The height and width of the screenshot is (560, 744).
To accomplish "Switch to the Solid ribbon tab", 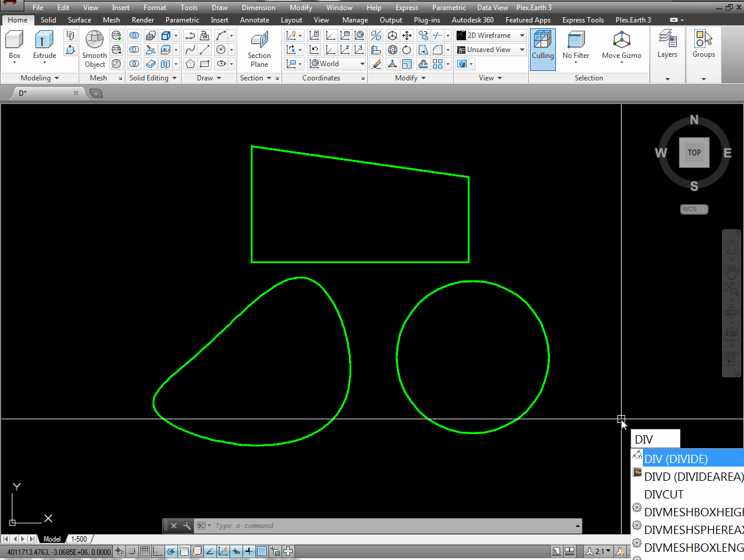I will (x=48, y=20).
